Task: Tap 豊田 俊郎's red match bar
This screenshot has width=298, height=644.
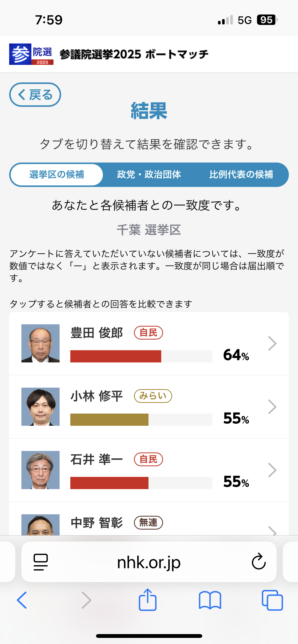Action: [116, 356]
